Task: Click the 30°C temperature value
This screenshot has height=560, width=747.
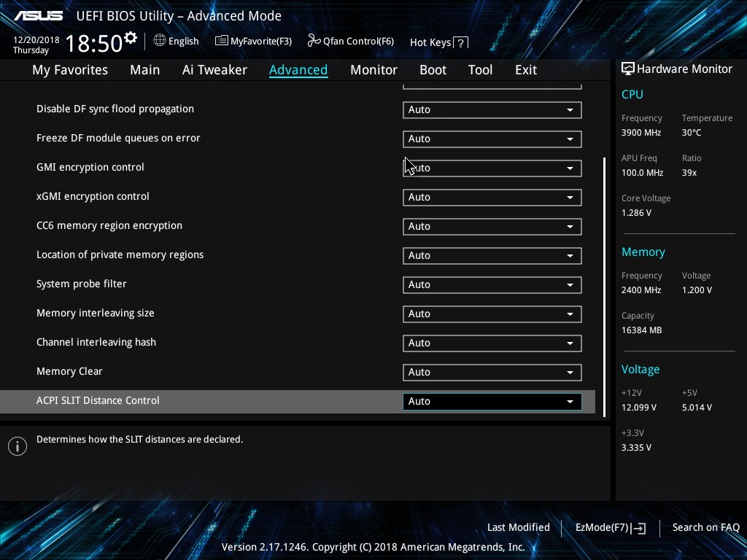Action: pos(692,133)
